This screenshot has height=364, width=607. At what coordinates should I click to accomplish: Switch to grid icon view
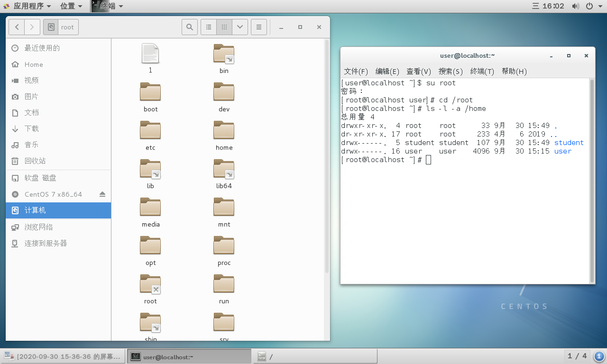224,27
